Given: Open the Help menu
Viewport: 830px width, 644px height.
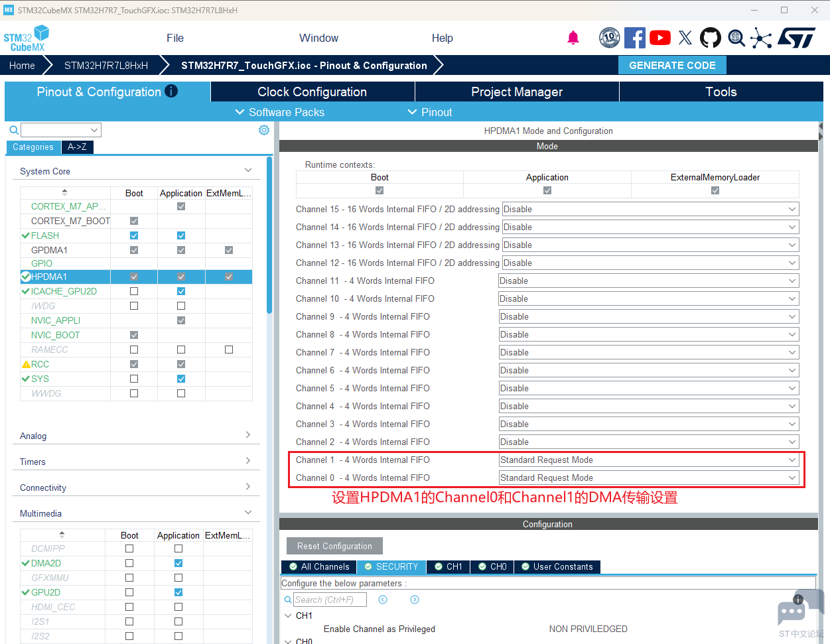Looking at the screenshot, I should [x=443, y=38].
